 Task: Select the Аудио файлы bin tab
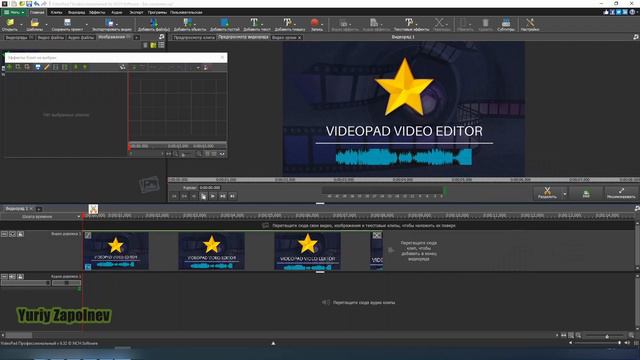[x=81, y=38]
